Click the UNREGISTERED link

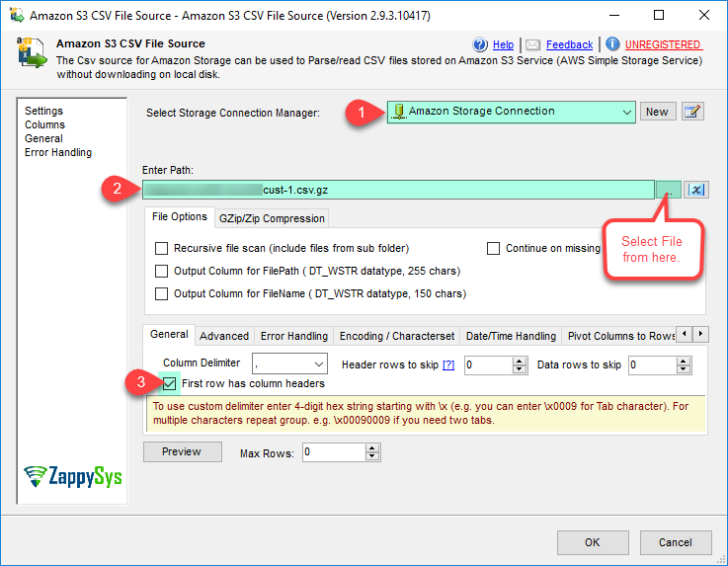(663, 45)
